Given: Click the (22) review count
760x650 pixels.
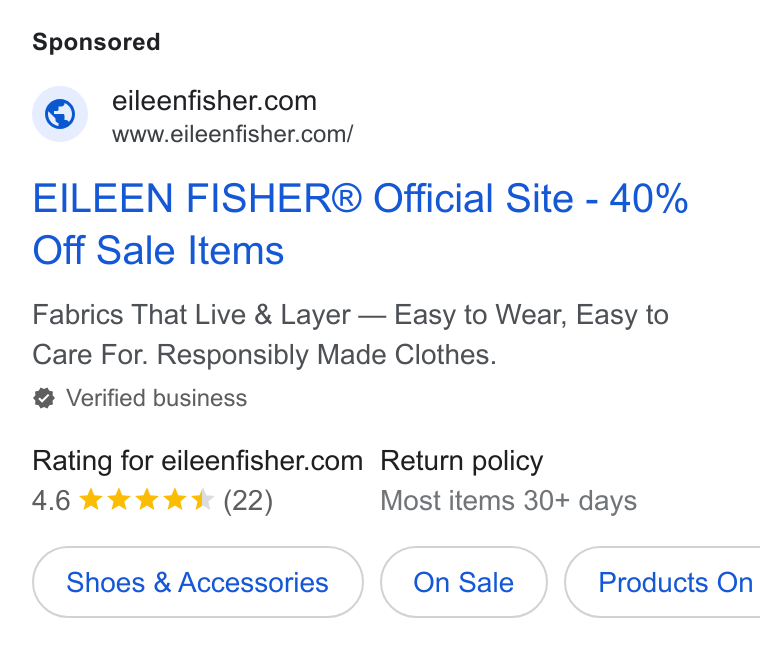Looking at the screenshot, I should [x=248, y=501].
